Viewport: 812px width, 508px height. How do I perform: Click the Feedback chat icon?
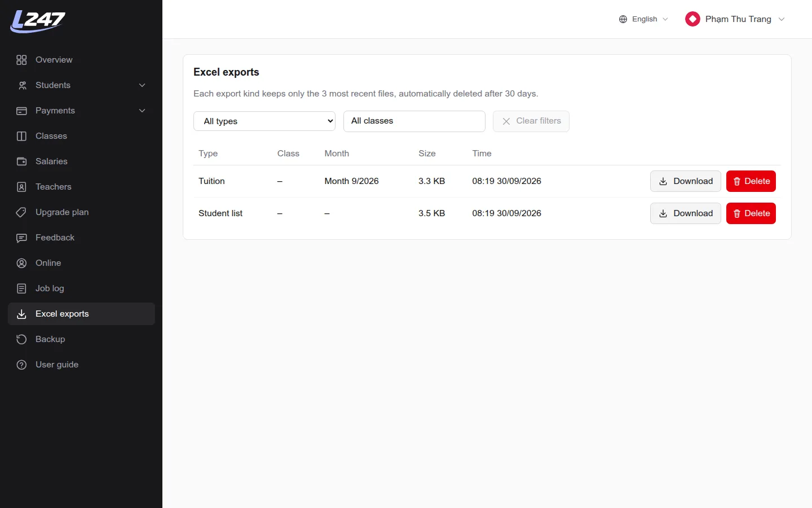[x=21, y=238]
